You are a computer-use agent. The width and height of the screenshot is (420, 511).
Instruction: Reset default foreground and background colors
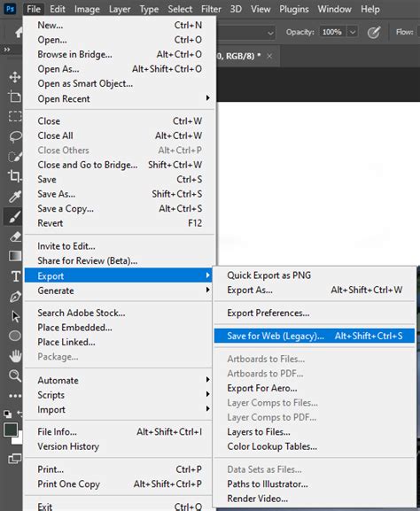pyautogui.click(x=7, y=414)
